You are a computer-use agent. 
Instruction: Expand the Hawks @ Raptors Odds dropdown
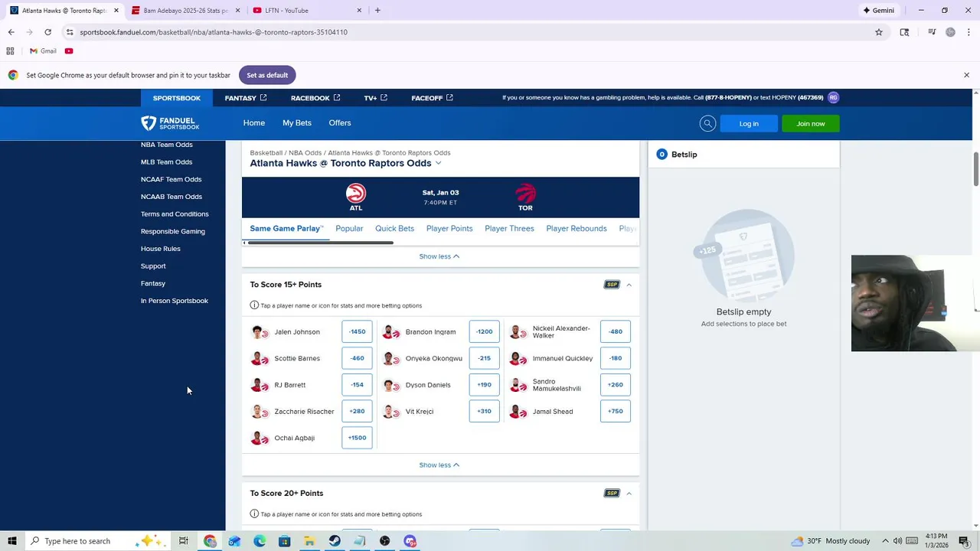coord(438,163)
